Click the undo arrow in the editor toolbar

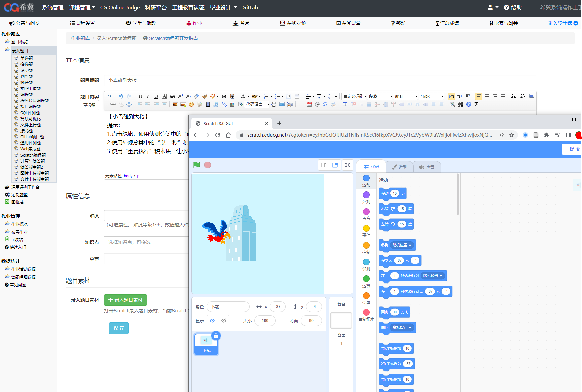coord(121,96)
